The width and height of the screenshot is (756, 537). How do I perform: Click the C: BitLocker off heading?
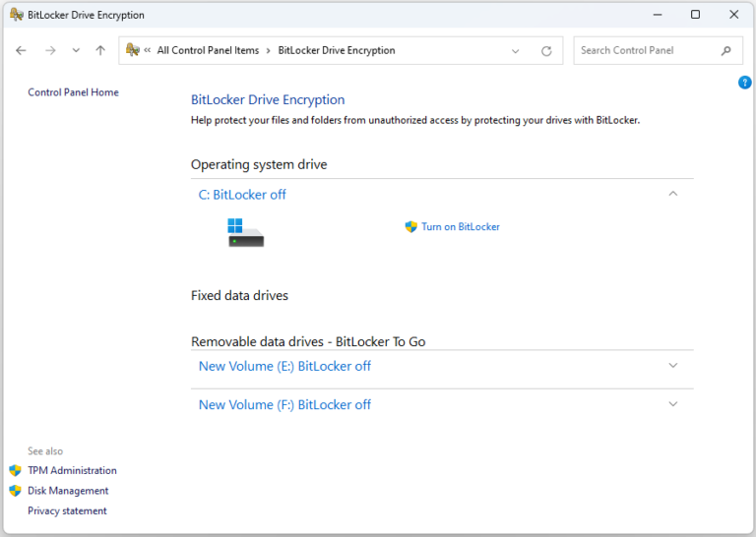[x=242, y=195]
